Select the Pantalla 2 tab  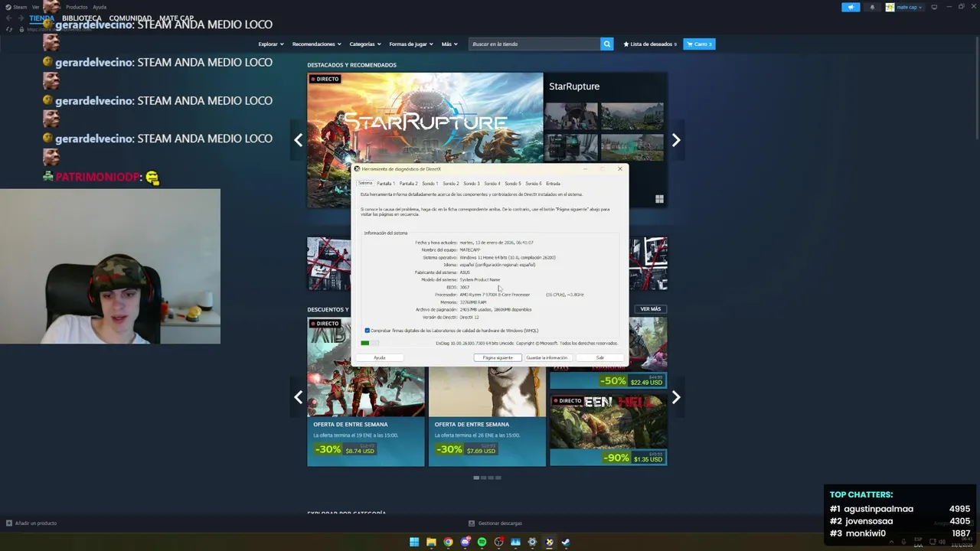pos(408,184)
